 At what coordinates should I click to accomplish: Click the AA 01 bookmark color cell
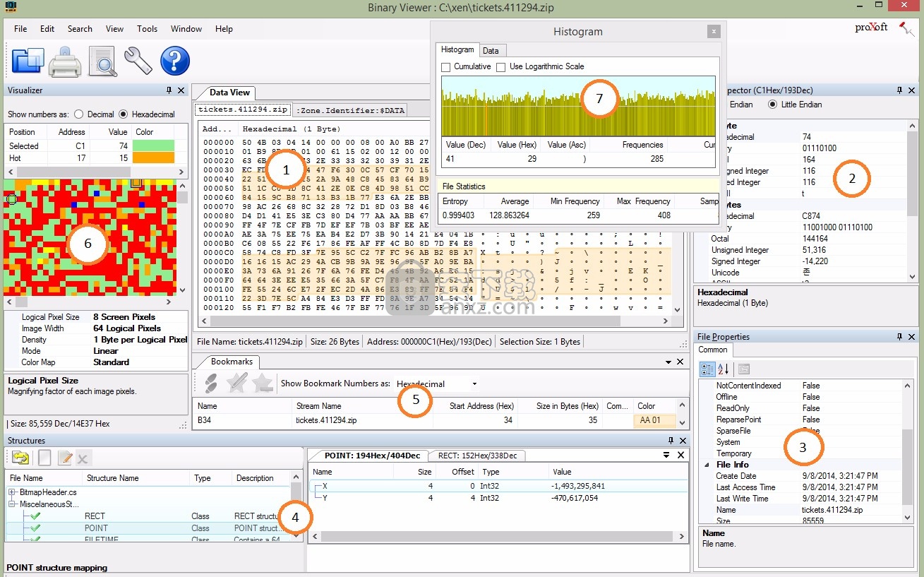coord(654,420)
